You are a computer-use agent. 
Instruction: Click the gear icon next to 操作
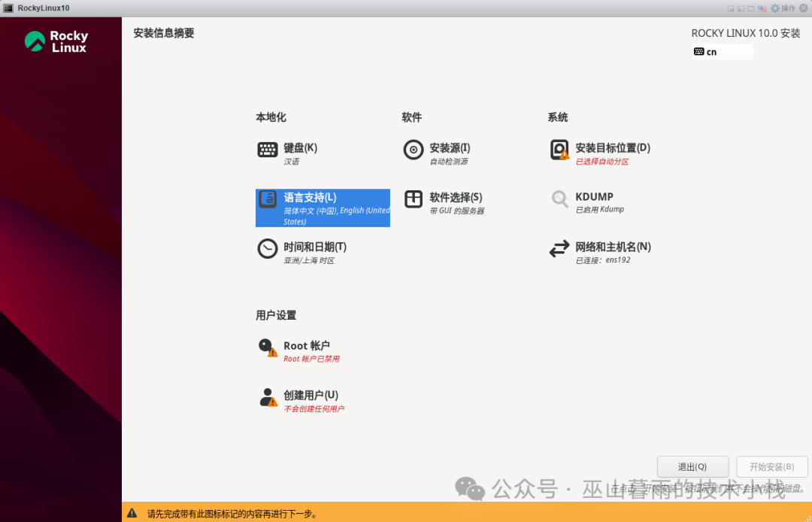point(774,8)
